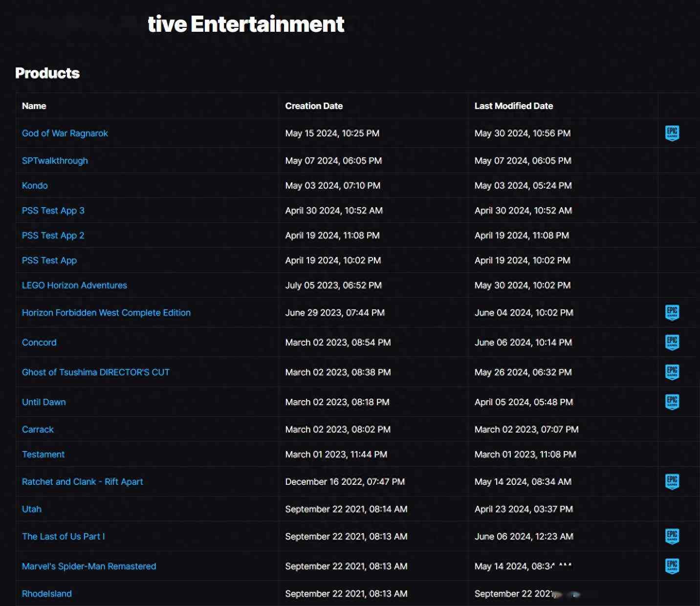Screen dimensions: 700x606
Task: Open The Last of Us Part I link
Action: tap(64, 537)
